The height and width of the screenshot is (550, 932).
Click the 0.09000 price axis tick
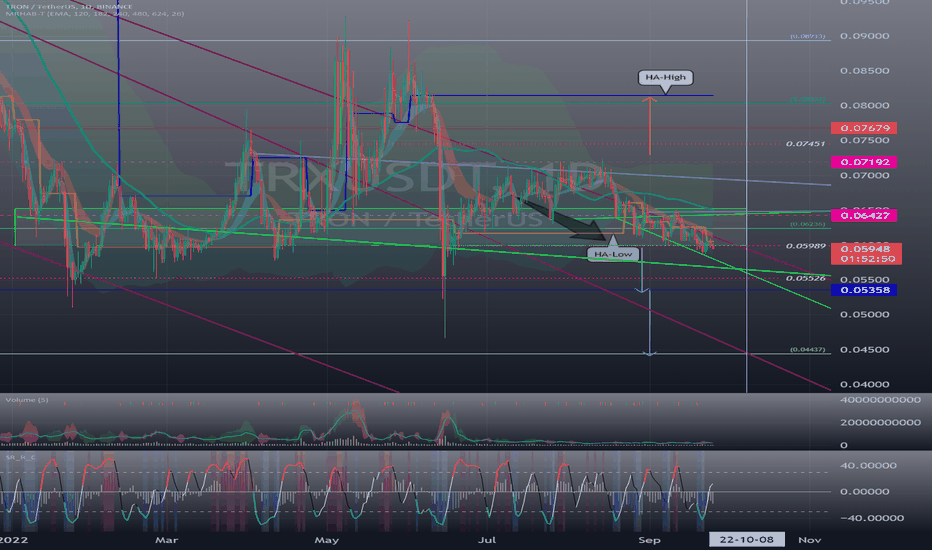[864, 36]
